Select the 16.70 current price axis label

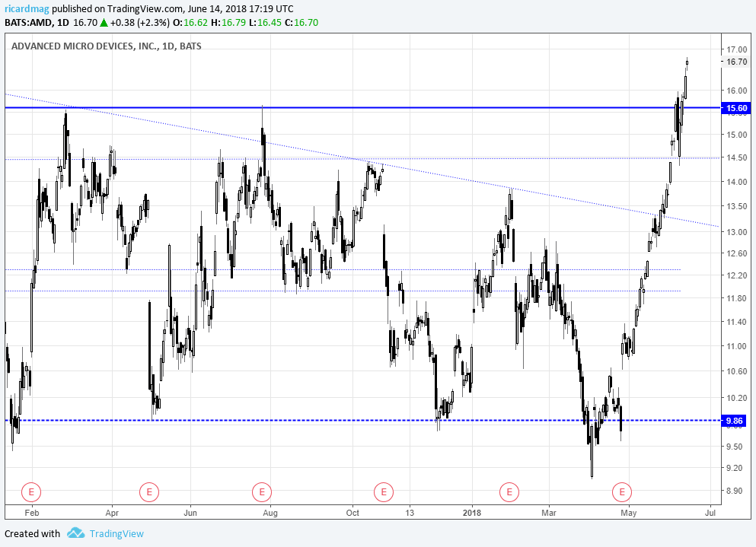(736, 62)
